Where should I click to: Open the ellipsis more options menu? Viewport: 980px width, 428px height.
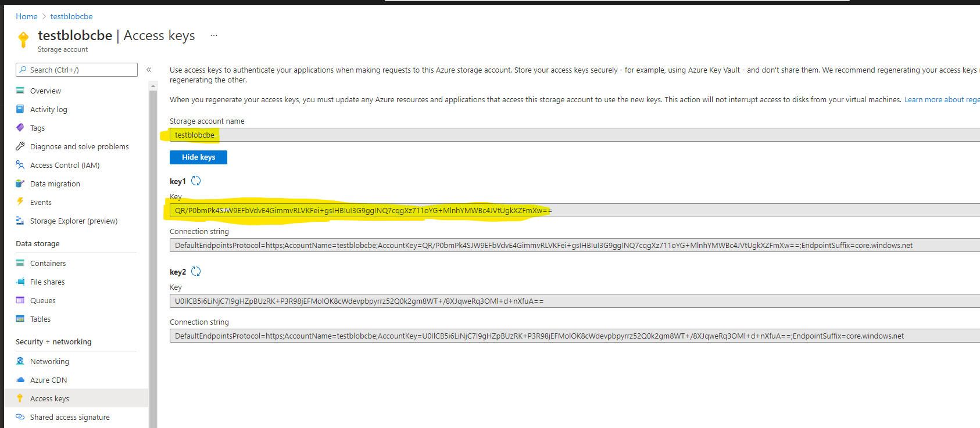tap(214, 35)
